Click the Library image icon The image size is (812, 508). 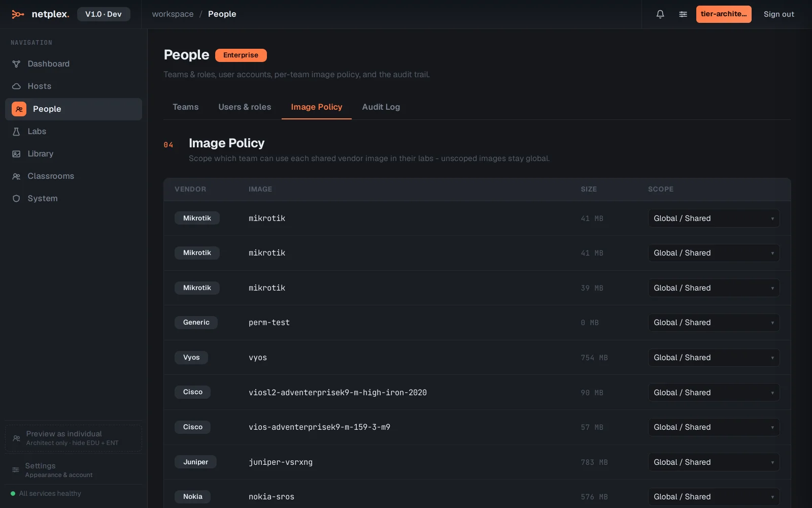16,154
